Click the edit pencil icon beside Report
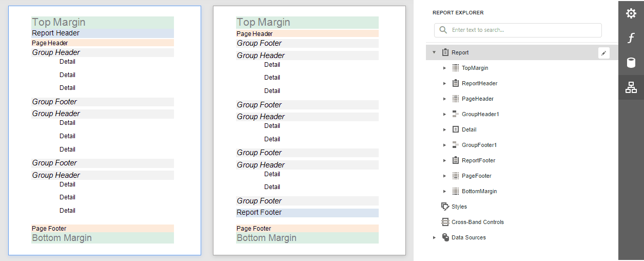Viewport: 644px width, 261px height. pyautogui.click(x=604, y=52)
